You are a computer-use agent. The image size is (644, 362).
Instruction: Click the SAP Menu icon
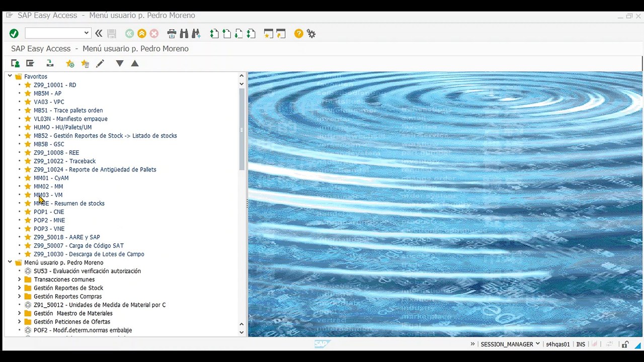click(x=30, y=63)
